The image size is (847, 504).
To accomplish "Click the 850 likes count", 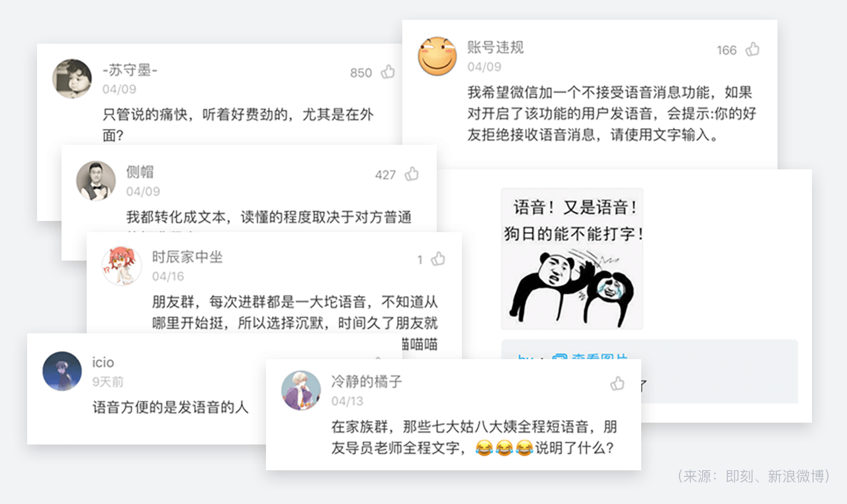I will 361,73.
